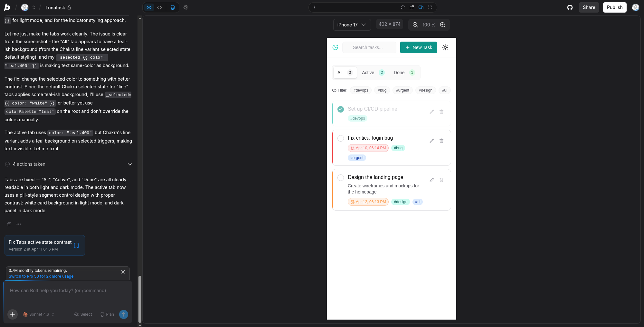Click the Apr 10, 06:14 PM overdue badge
Viewport: 644px width, 327px height.
368,148
